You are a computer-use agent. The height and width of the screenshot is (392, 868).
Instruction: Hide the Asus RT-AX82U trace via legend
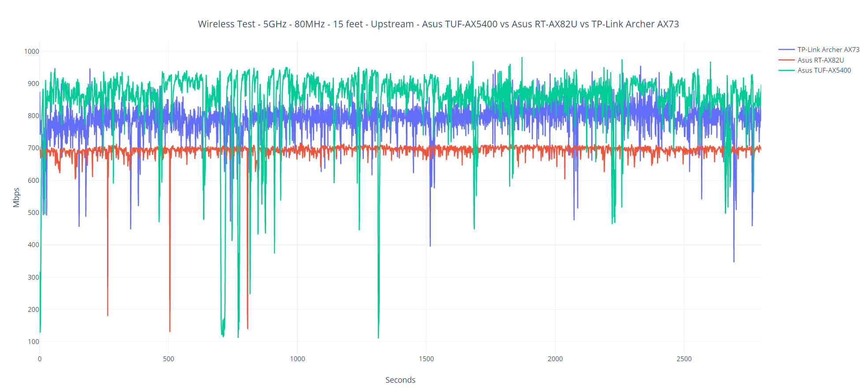(820, 60)
